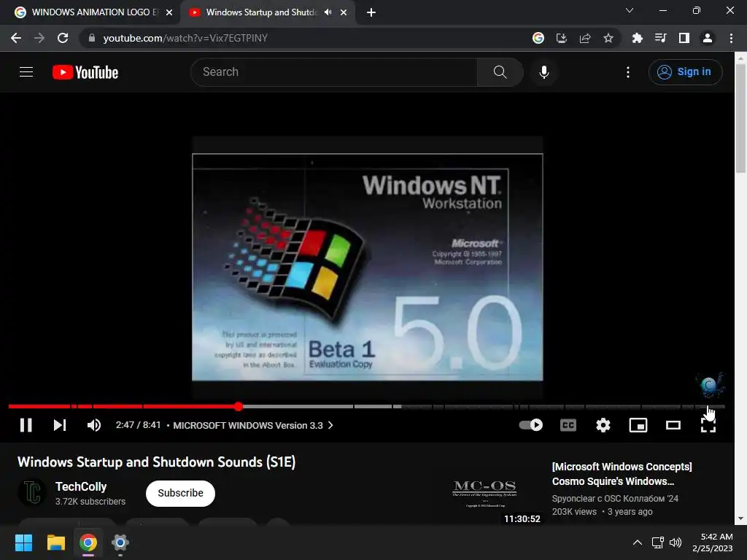Open TechColly channel name link
Screen dimensions: 747x560
81,486
